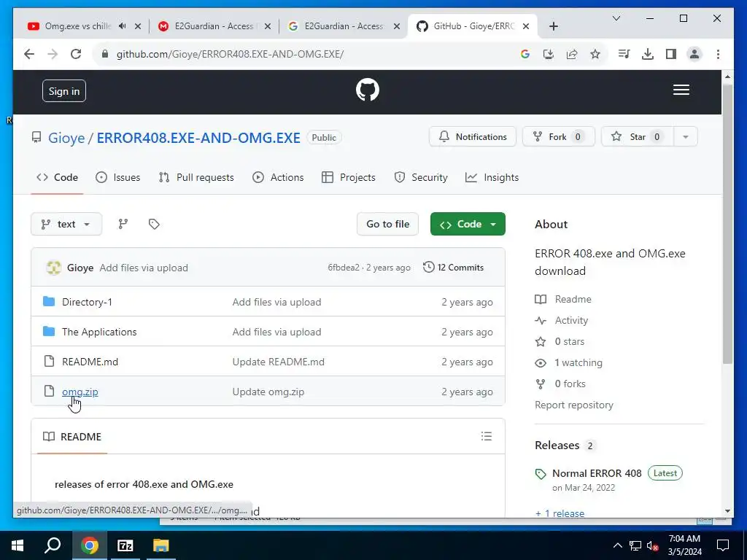The width and height of the screenshot is (747, 560).
Task: Open the network tray icon
Action: [x=635, y=545]
